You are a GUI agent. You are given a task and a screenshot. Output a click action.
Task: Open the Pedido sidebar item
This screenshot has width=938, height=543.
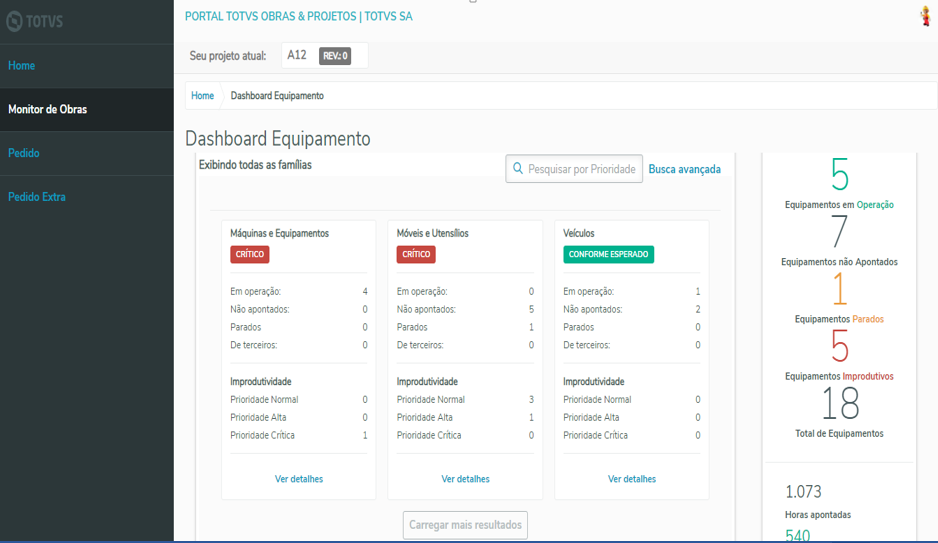[x=24, y=153]
